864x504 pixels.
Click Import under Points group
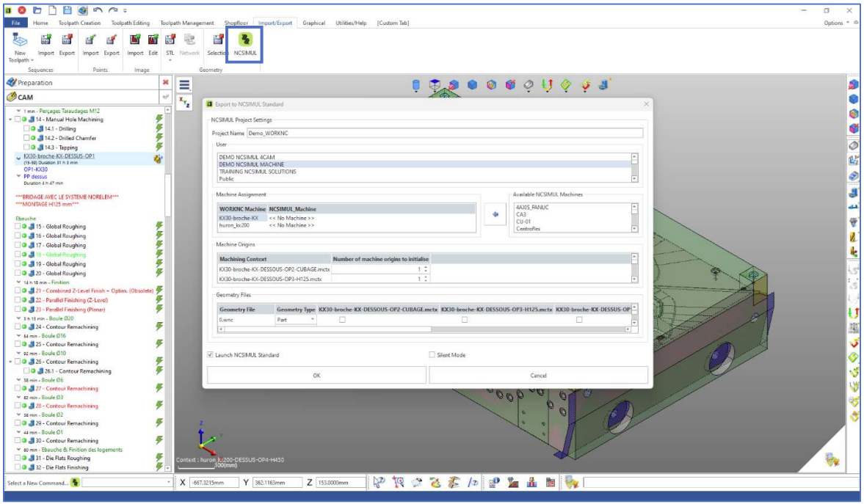(90, 45)
